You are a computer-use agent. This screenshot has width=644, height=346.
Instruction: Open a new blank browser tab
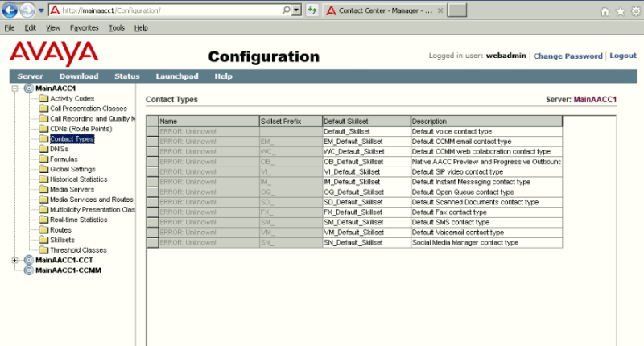456,10
